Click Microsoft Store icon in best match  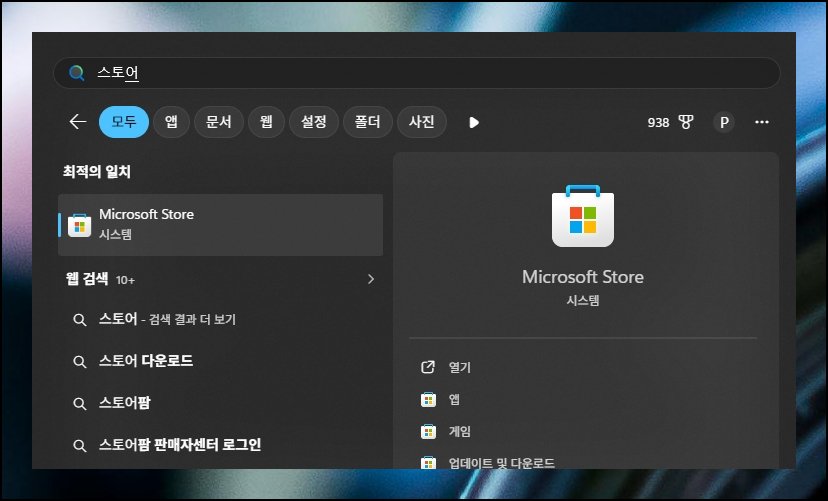pos(79,225)
